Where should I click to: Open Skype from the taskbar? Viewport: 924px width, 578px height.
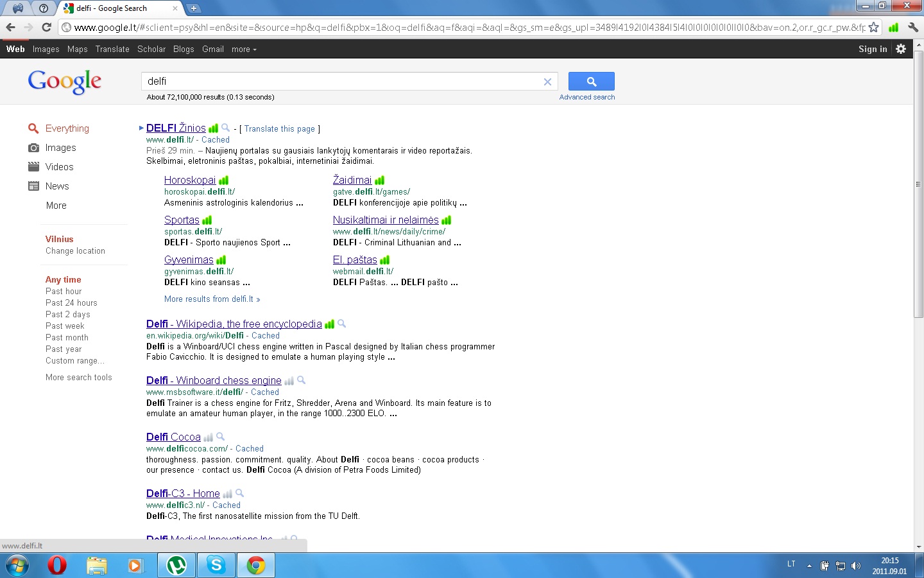216,566
